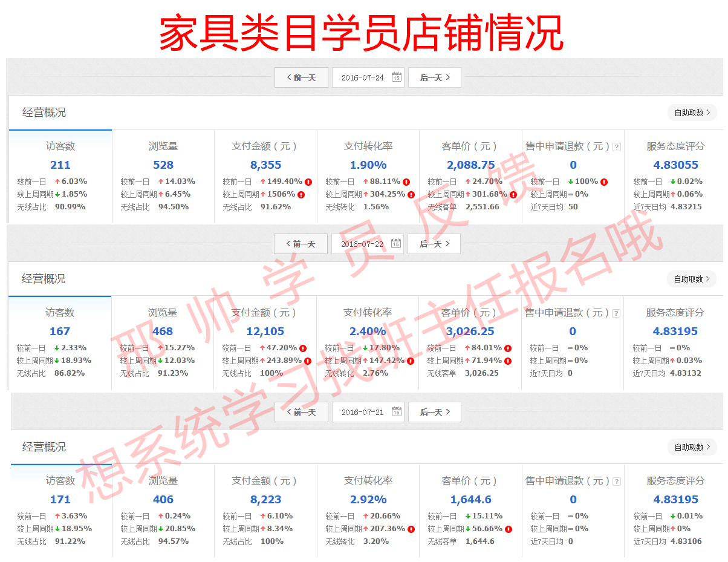The image size is (728, 562).
Task: Click the red alert icon next to 84.01%
Action: (x=508, y=348)
